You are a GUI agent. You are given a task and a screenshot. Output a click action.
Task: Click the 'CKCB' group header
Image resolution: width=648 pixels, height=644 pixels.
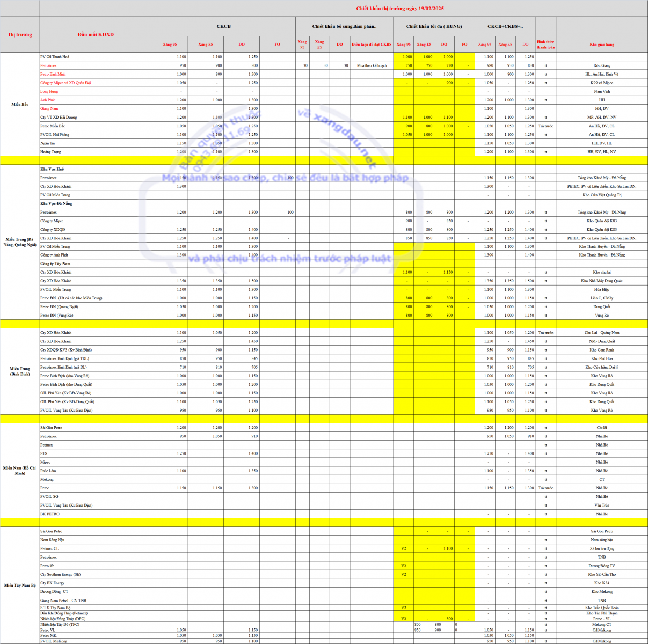223,26
